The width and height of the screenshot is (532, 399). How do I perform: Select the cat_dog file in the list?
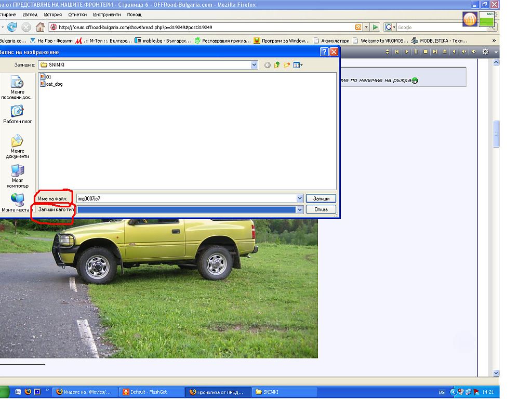coord(54,84)
